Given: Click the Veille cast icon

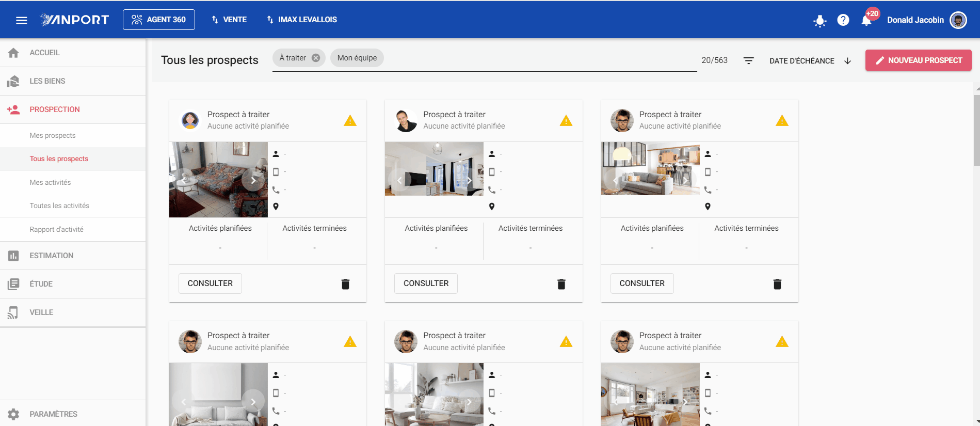Looking at the screenshot, I should [13, 312].
